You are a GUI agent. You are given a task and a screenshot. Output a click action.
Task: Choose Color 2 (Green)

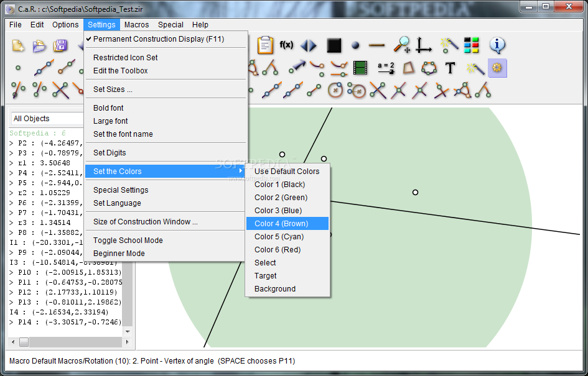tap(287, 198)
